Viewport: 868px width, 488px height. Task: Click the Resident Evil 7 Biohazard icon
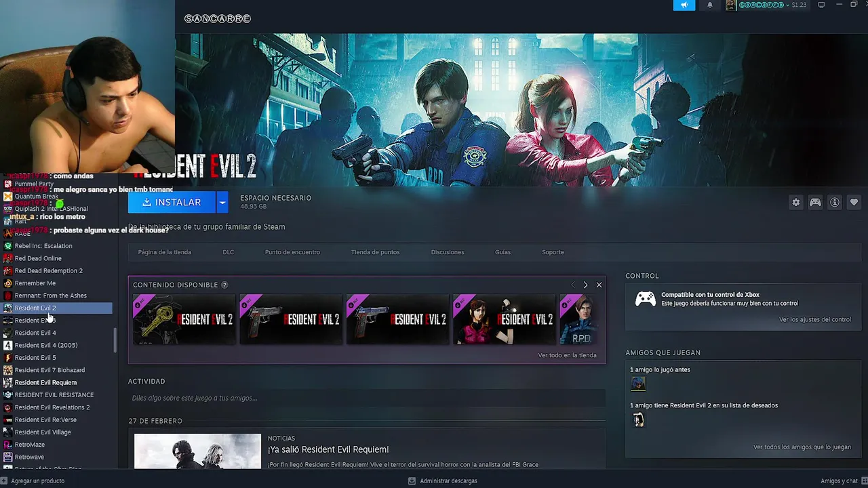point(7,370)
